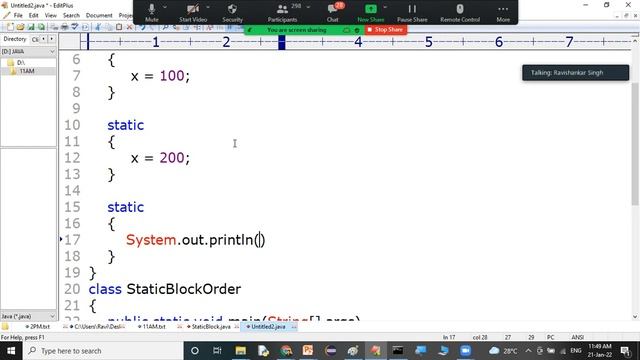Click the Stop Share button
The height and width of the screenshot is (360, 640).
pos(385,30)
